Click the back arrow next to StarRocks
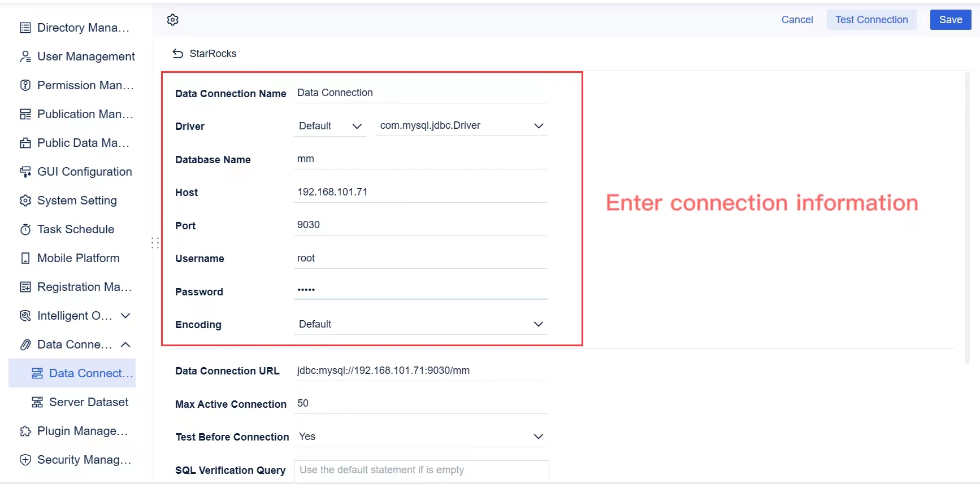The image size is (980, 484). (178, 54)
